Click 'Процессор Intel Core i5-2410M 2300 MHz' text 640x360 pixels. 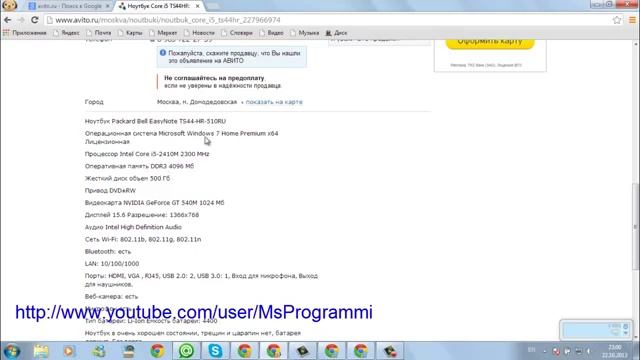click(x=147, y=154)
